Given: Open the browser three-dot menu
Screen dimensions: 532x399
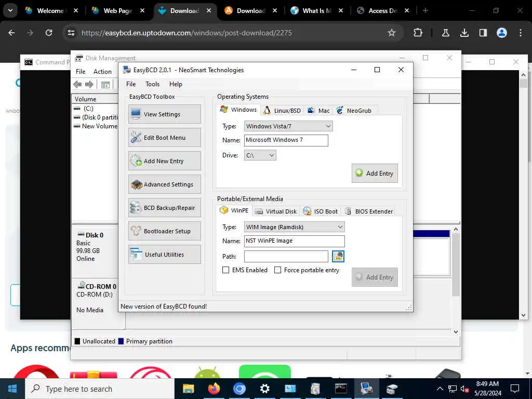Looking at the screenshot, I should [521, 33].
